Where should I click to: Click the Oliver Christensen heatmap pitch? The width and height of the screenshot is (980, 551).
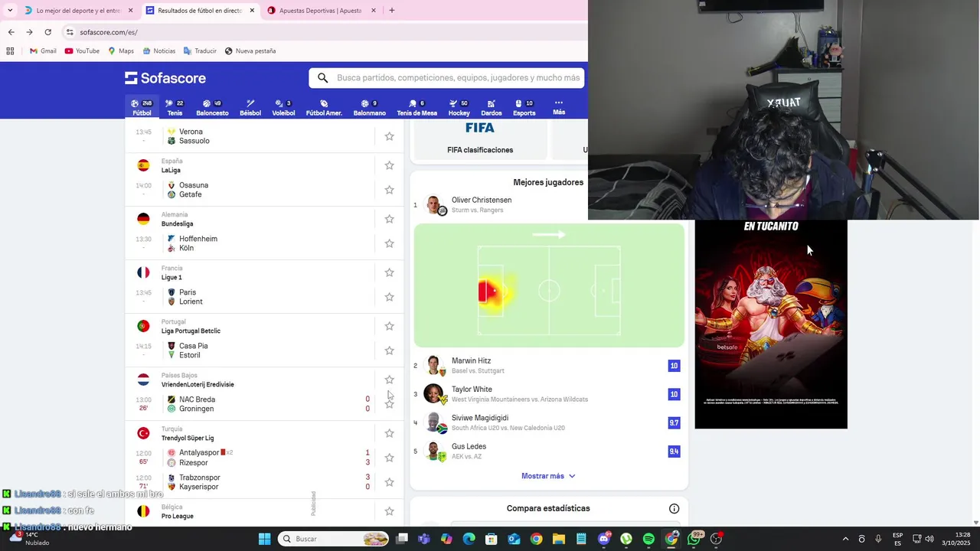[x=549, y=285]
